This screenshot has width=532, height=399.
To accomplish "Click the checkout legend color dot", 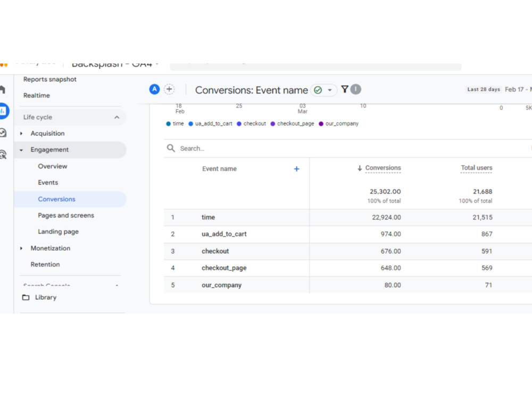I will coord(239,124).
